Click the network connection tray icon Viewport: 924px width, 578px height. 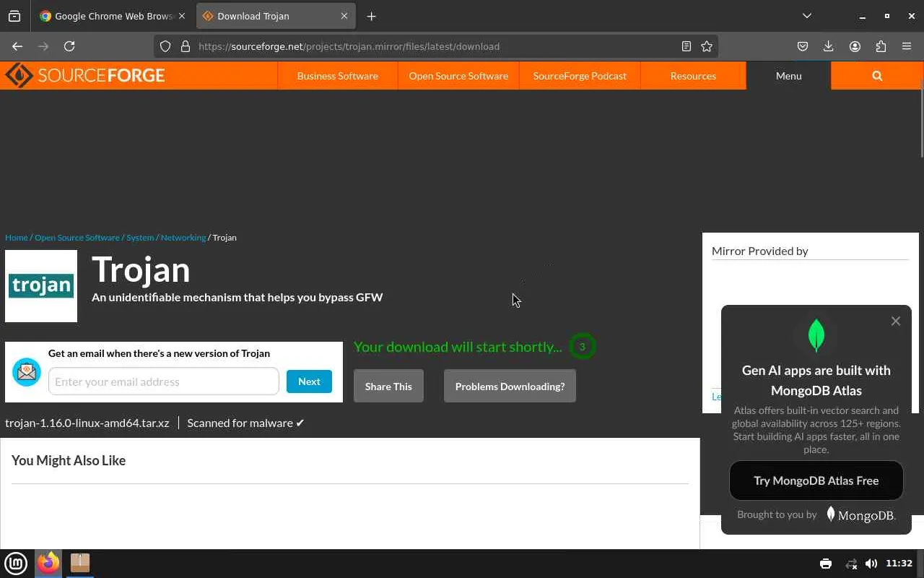click(x=851, y=564)
